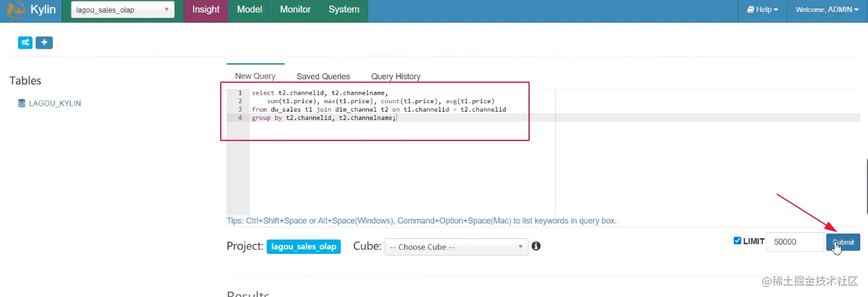Navigate to the System menu

344,10
